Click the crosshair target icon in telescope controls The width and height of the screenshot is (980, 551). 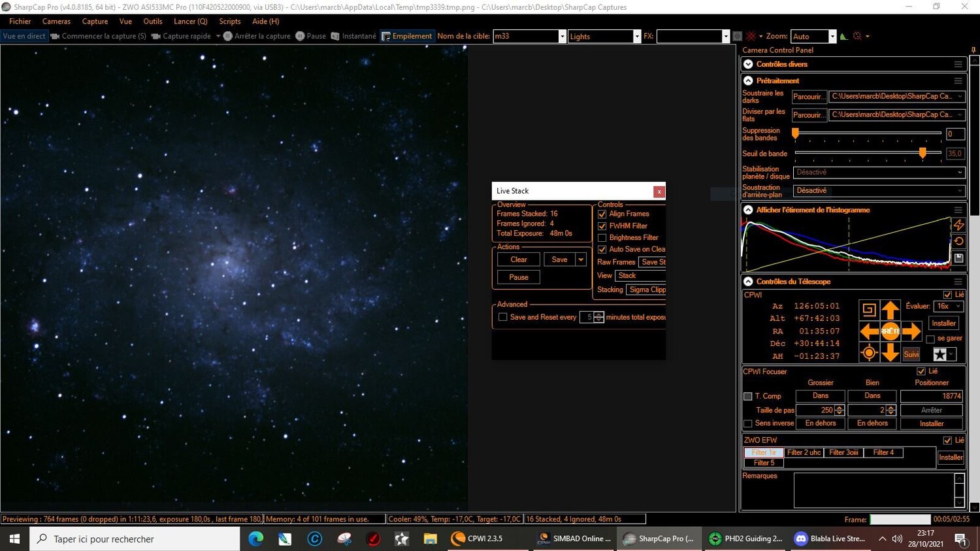(x=869, y=353)
